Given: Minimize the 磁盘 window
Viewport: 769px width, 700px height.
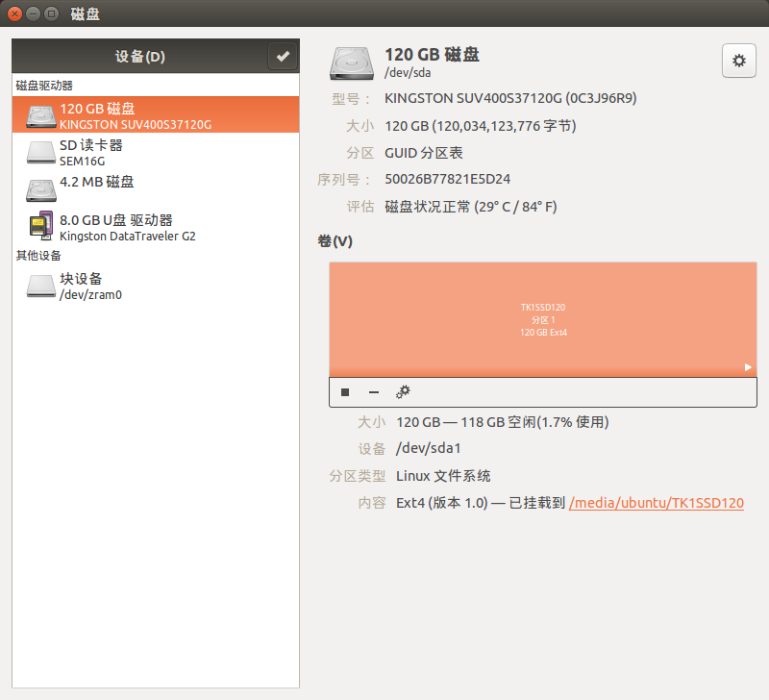Looking at the screenshot, I should [33, 13].
